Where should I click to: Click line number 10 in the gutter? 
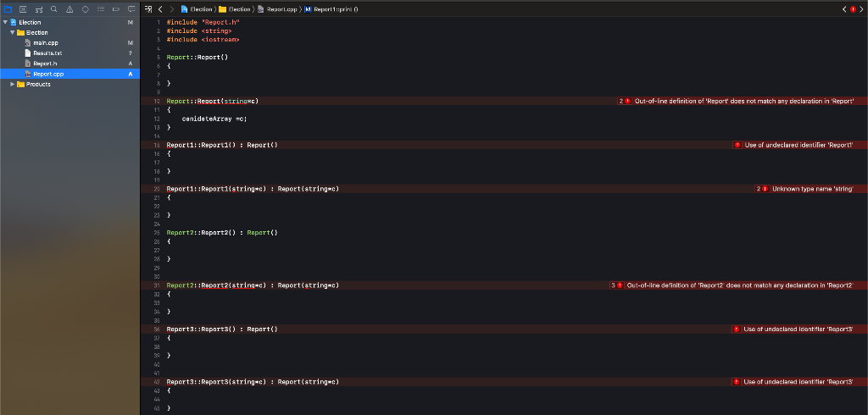click(x=157, y=102)
